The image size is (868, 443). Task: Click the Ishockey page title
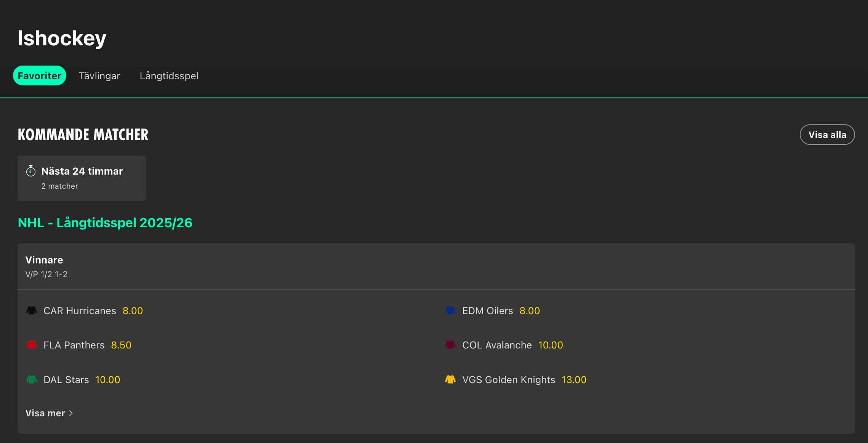pos(62,38)
